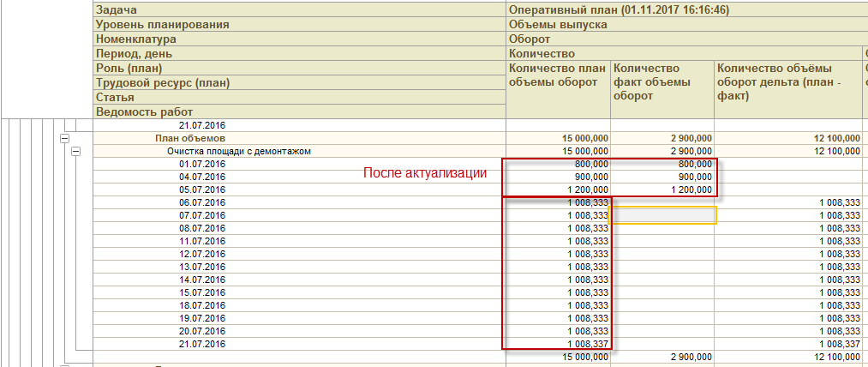Click plan value 1 008,337 in last date row

(x=589, y=344)
